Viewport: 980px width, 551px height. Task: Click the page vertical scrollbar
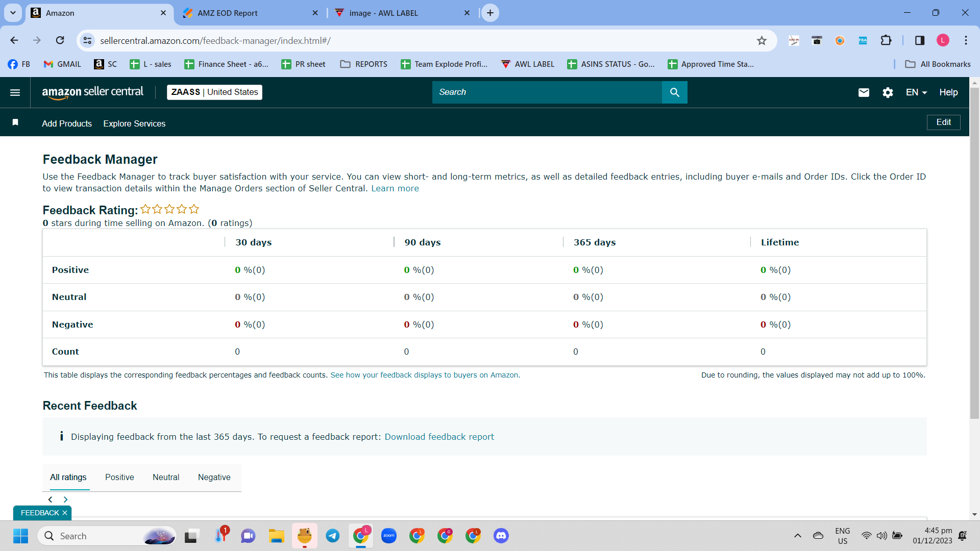[x=974, y=253]
